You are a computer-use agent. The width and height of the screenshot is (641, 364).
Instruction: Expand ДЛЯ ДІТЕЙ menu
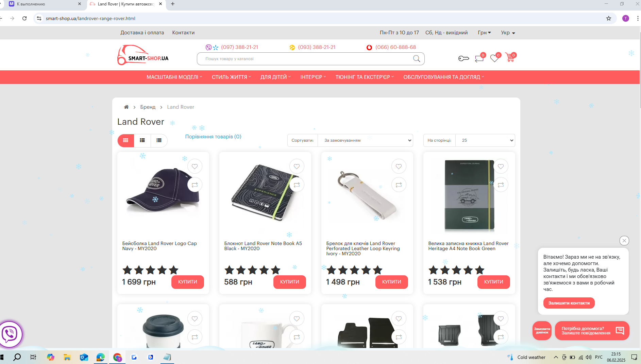pyautogui.click(x=276, y=77)
